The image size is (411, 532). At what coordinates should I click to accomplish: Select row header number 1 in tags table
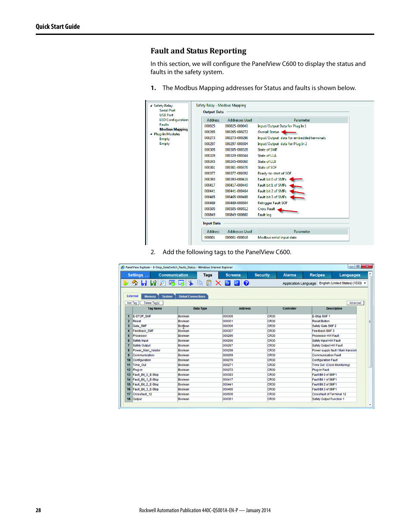[x=128, y=316]
